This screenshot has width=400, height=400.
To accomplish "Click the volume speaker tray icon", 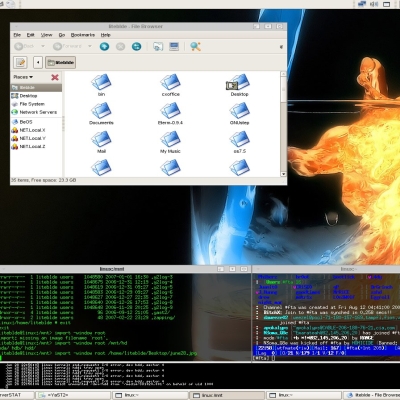I will [x=374, y=4].
